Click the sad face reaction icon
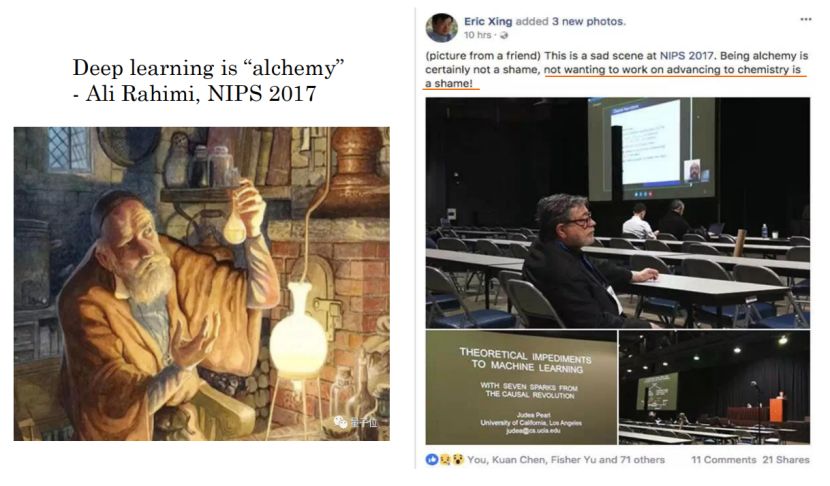Screen dimensions: 830x486 [x=445, y=460]
